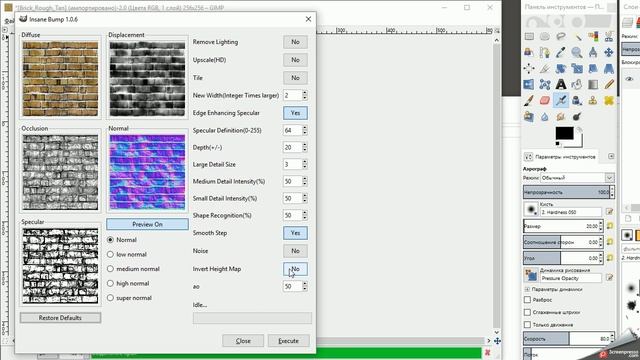Select the Flip tool
640x360 pixels.
[529, 84]
